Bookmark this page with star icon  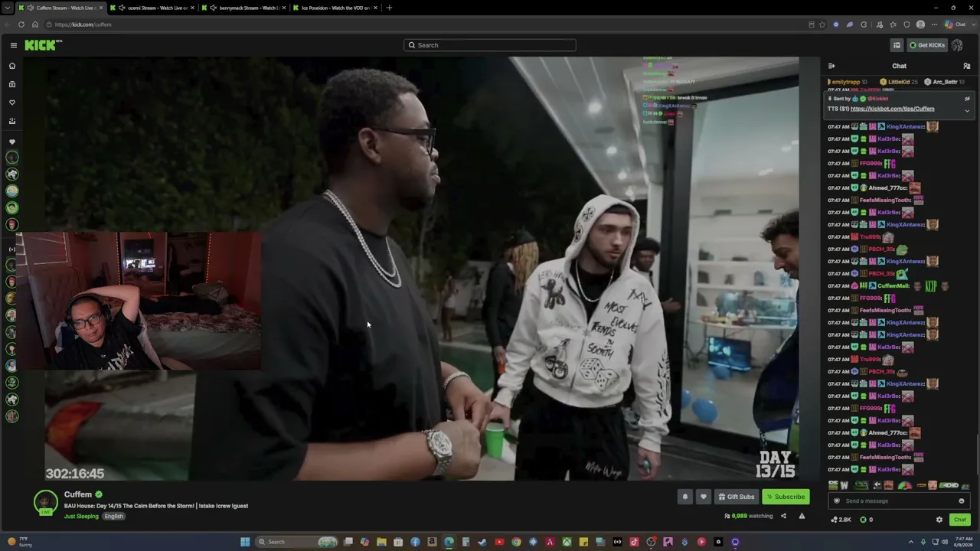(x=822, y=24)
